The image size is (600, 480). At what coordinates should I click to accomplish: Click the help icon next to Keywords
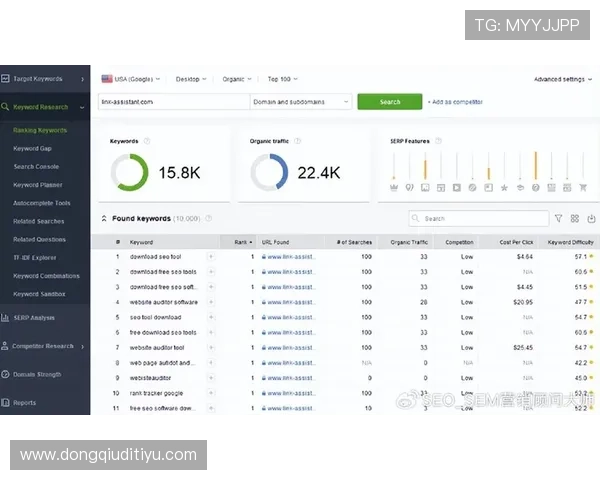click(147, 141)
